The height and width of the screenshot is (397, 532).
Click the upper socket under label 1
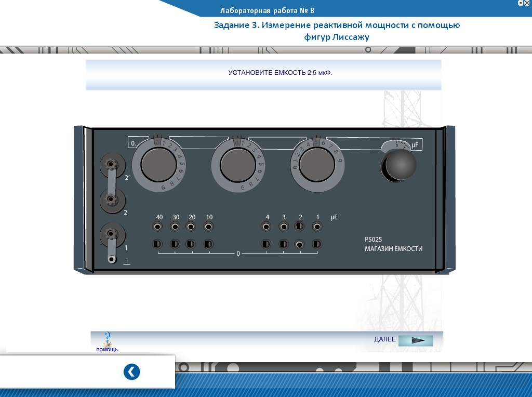coord(317,227)
